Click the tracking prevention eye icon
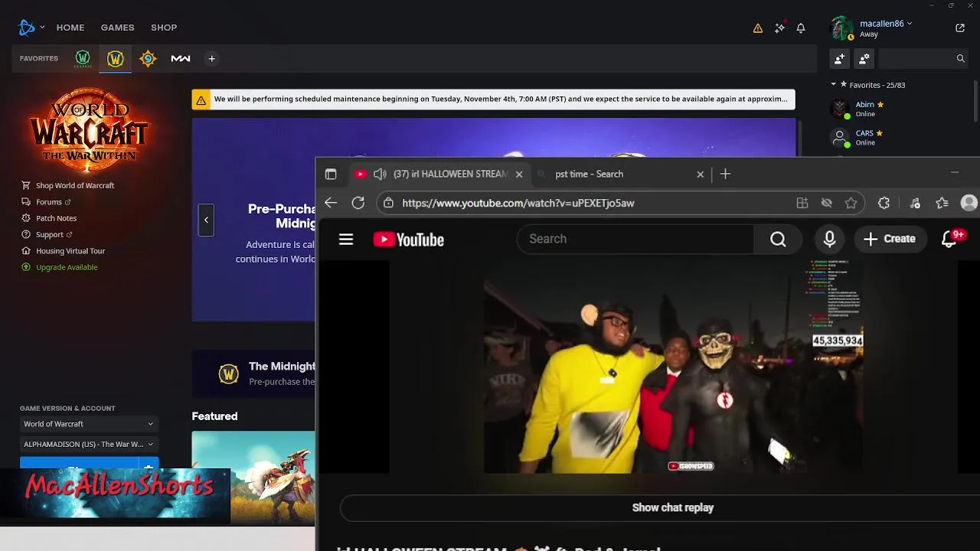 tap(827, 203)
